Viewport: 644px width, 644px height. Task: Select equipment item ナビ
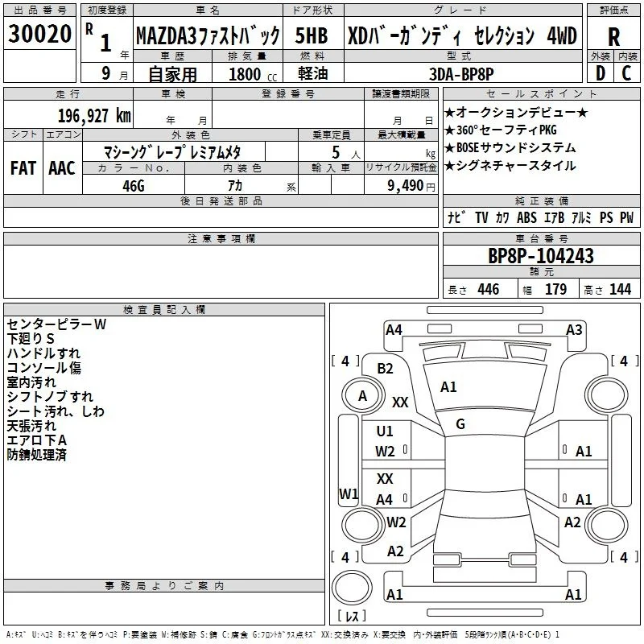(x=456, y=217)
